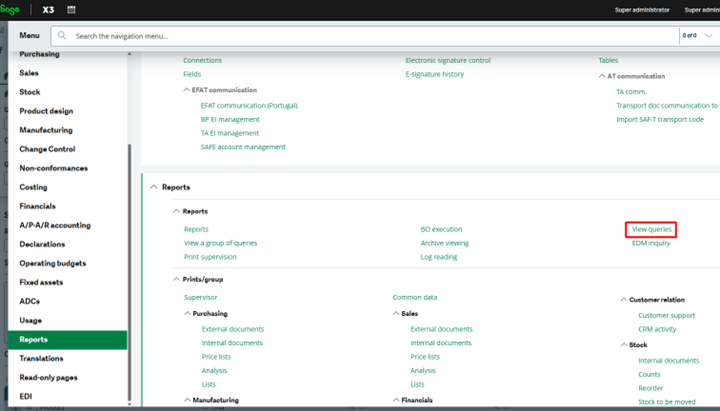Image resolution: width=720 pixels, height=411 pixels.
Task: Open the Fixed assets menu item
Action: pos(43,282)
